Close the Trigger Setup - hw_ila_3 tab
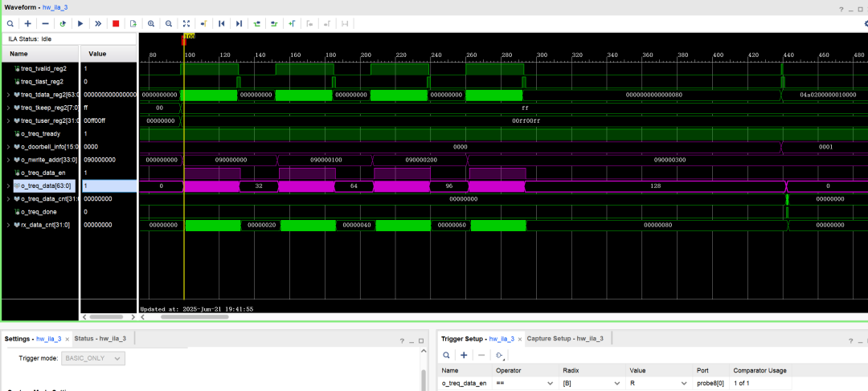The height and width of the screenshot is (391, 868). click(520, 339)
